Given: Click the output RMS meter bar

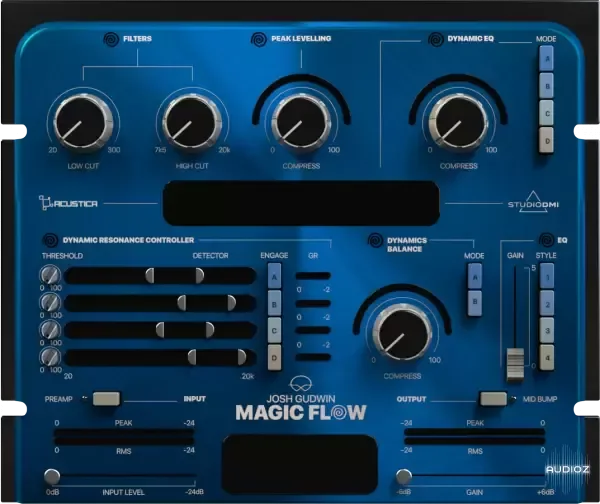Looking at the screenshot, I should click(474, 441).
